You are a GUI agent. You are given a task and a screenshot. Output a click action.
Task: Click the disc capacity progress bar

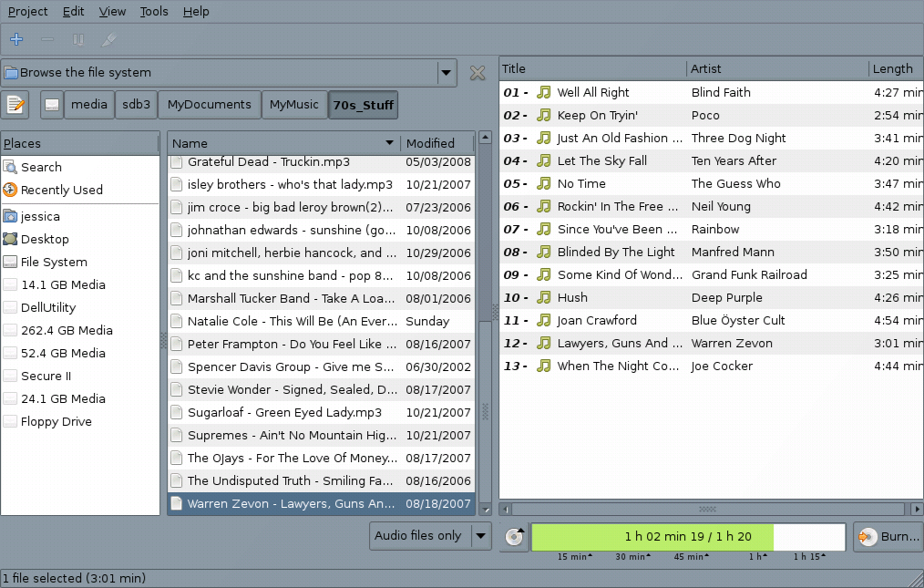point(688,537)
